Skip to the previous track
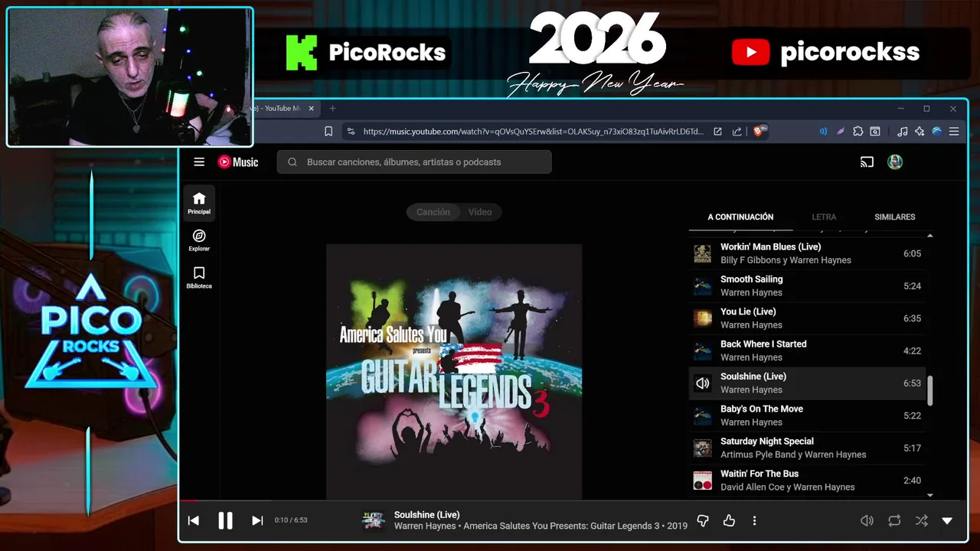980x551 pixels. click(x=194, y=520)
